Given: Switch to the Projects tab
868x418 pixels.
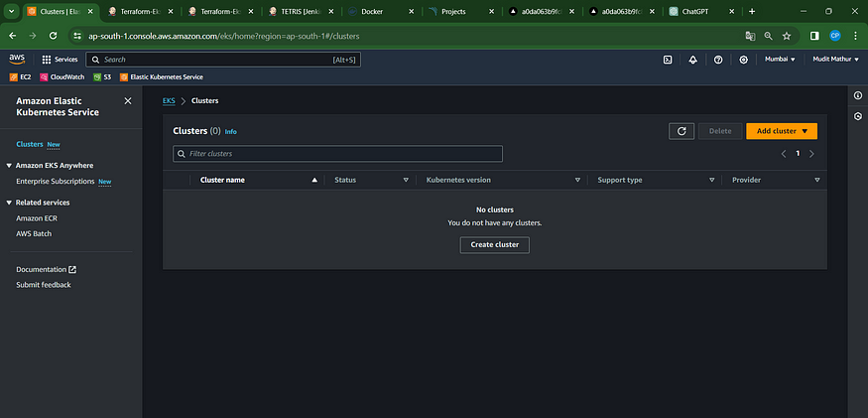Looking at the screenshot, I should 461,11.
